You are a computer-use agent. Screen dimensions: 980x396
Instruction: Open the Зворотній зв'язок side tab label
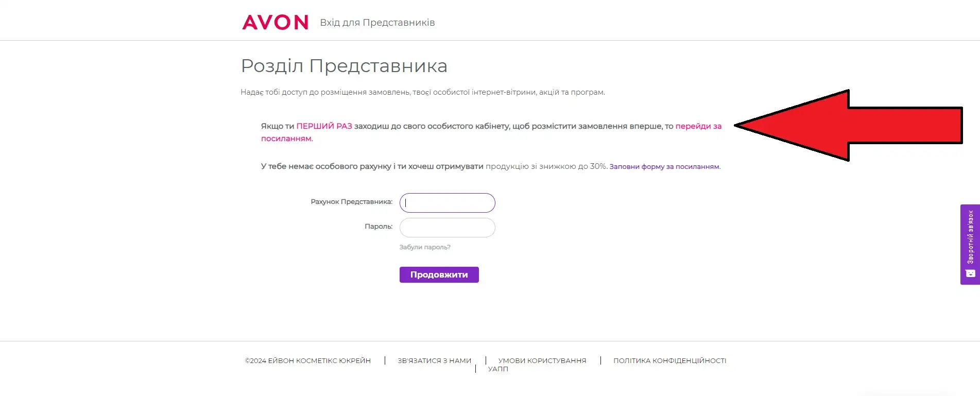coord(970,236)
